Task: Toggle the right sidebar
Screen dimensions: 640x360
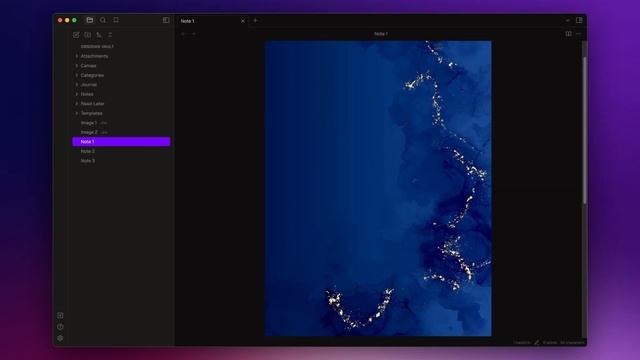Action: pos(579,20)
